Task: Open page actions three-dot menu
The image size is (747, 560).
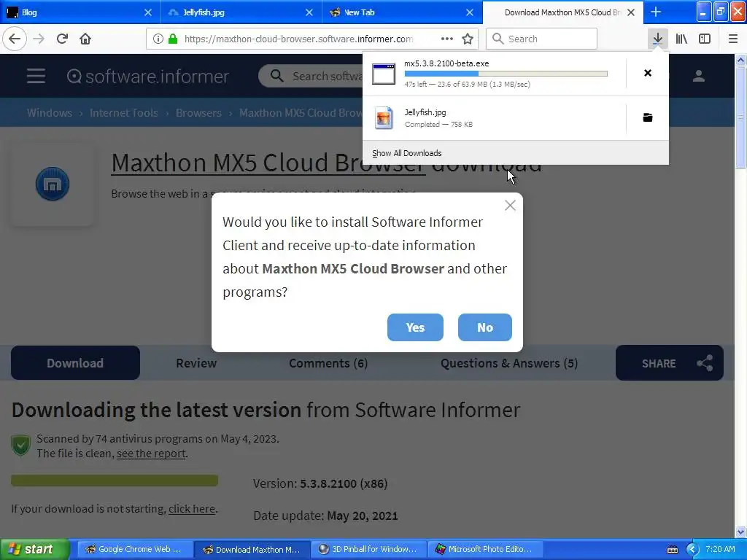Action: (447, 39)
